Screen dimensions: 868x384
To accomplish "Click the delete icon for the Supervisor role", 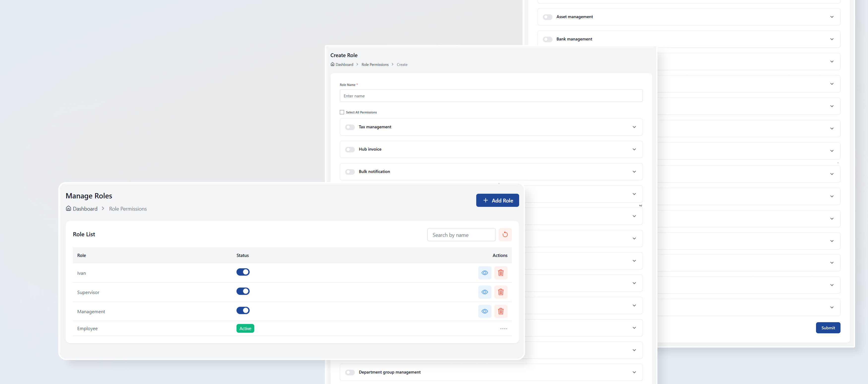I will (501, 292).
